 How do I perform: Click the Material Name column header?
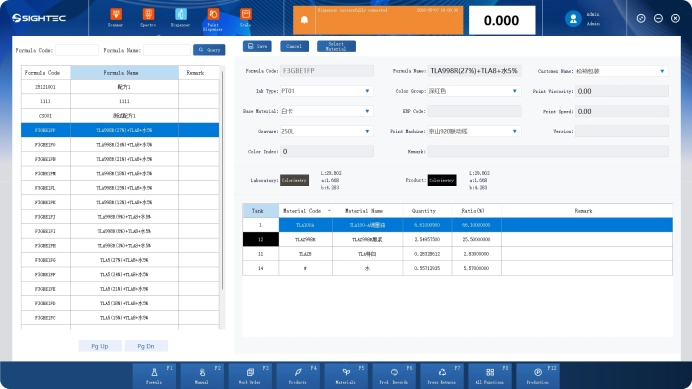368,211
